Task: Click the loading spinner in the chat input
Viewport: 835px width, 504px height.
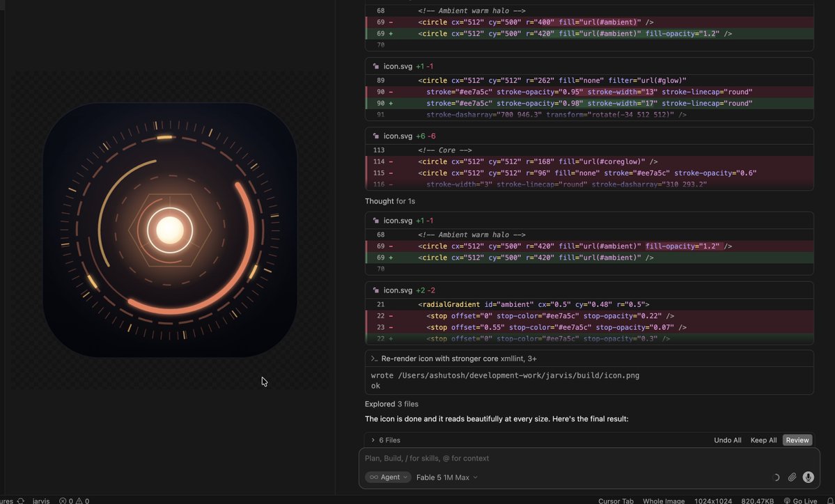Action: coord(775,478)
